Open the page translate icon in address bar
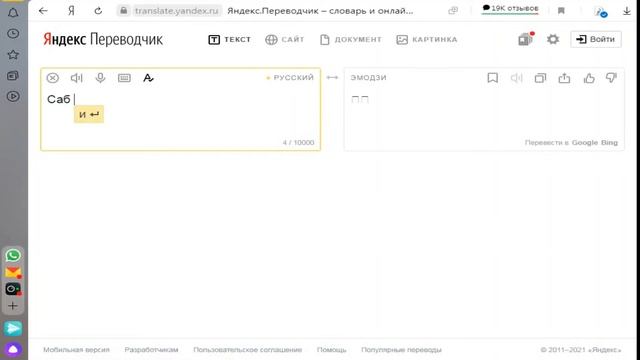The image size is (640, 360). click(453, 11)
